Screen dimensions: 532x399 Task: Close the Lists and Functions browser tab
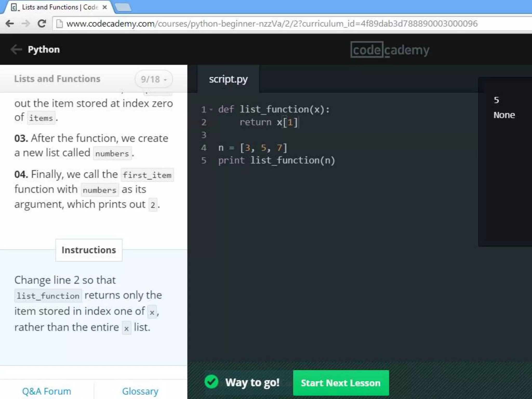pyautogui.click(x=105, y=7)
